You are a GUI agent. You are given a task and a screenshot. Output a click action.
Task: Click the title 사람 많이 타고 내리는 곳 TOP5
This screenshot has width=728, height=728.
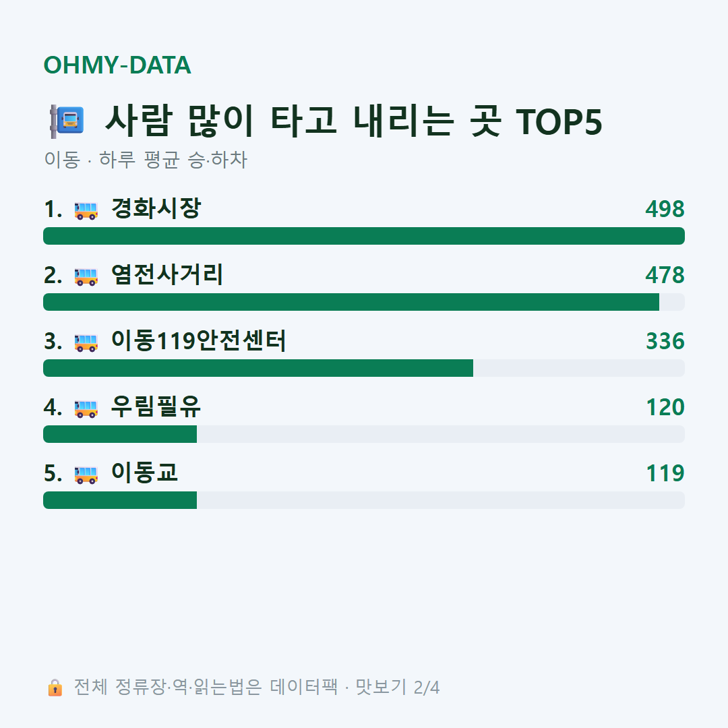point(354,121)
